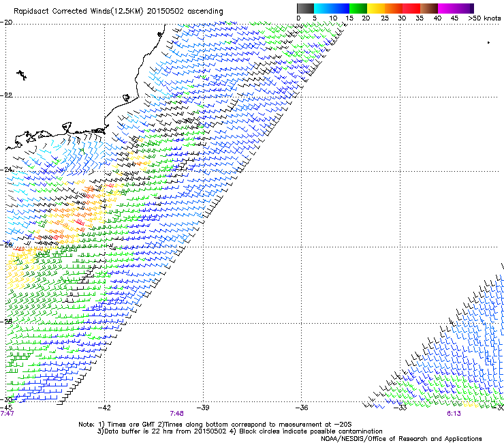Click the title 'Rapidscat Corrected Winds(12.5KM)'
Image resolution: width=504 pixels, height=443 pixels.
pos(78,12)
